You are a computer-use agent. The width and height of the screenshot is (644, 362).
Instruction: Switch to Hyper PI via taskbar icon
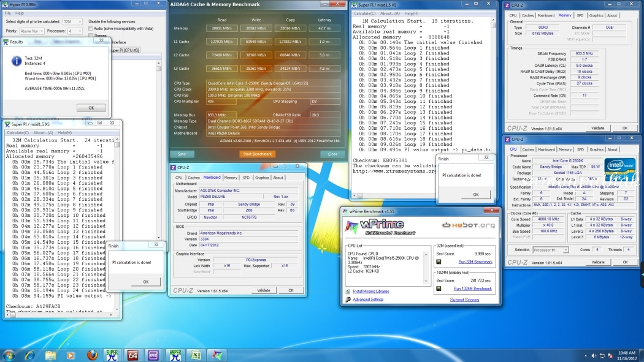coord(175,355)
